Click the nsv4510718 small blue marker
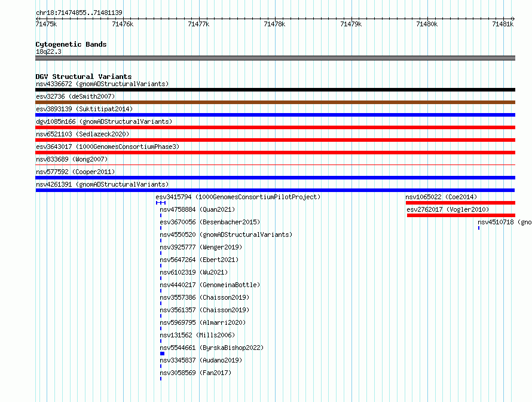 [x=479, y=228]
